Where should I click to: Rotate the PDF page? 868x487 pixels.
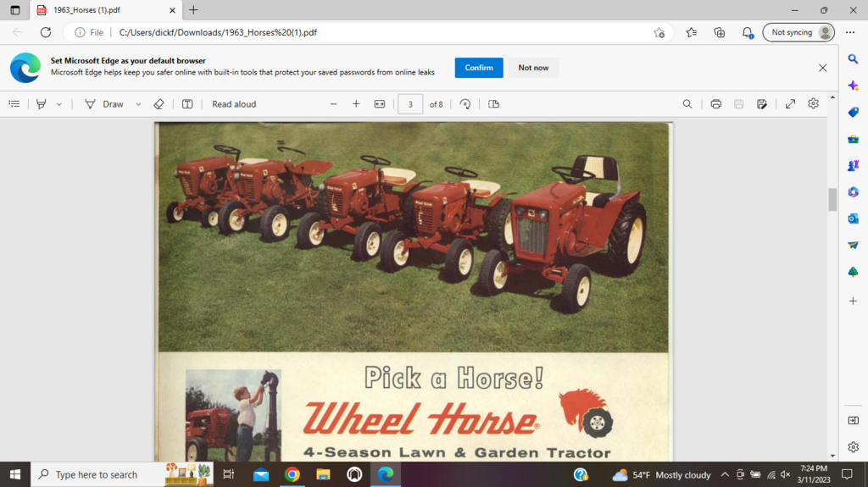click(465, 104)
